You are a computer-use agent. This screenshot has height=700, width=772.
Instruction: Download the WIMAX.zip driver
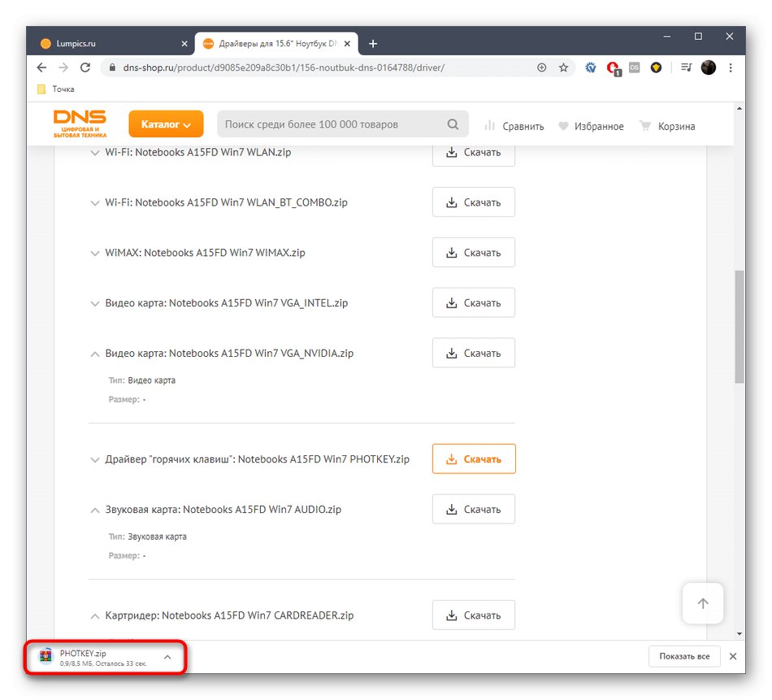(x=474, y=252)
